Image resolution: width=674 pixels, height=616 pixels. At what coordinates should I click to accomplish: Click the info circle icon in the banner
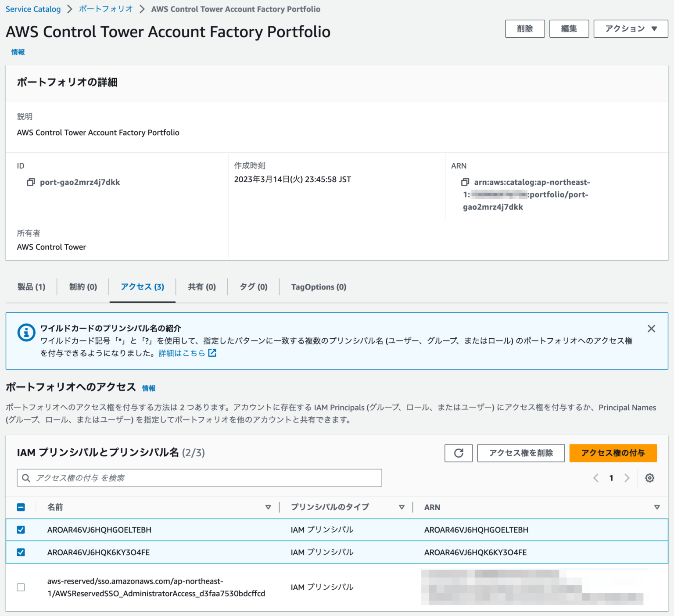tap(26, 333)
